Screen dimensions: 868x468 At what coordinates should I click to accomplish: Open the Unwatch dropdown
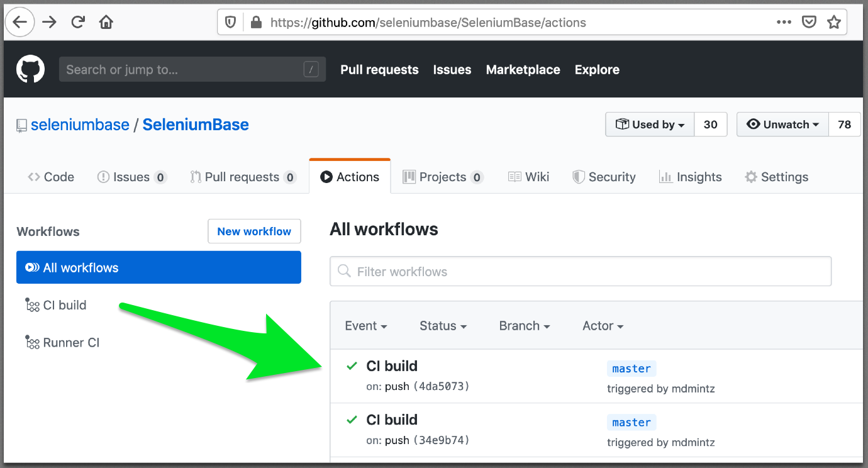pos(782,125)
